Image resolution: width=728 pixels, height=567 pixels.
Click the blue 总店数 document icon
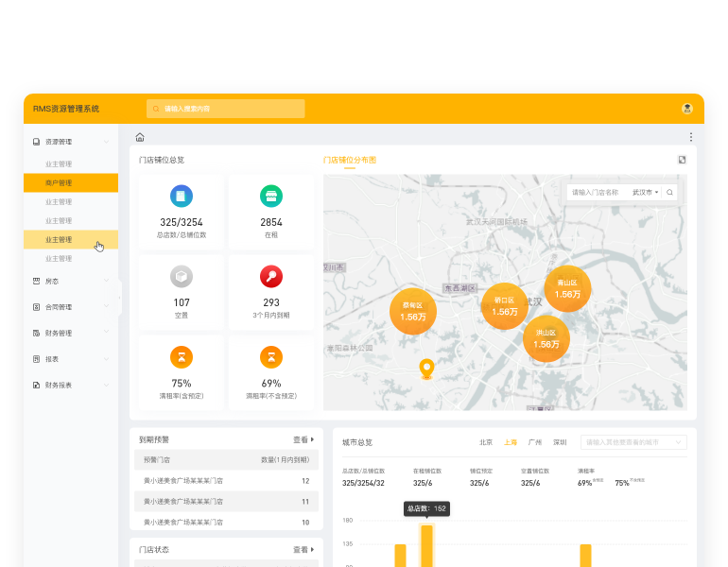coord(182,196)
